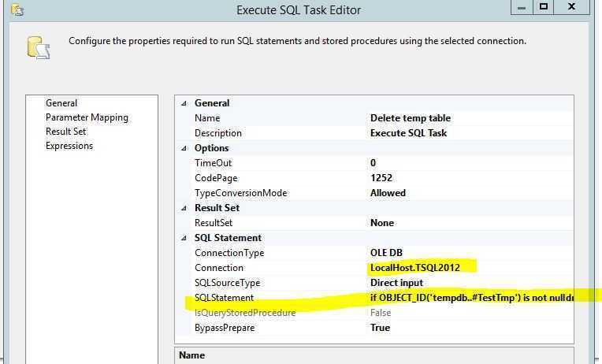Open the Result Set page

65,132
